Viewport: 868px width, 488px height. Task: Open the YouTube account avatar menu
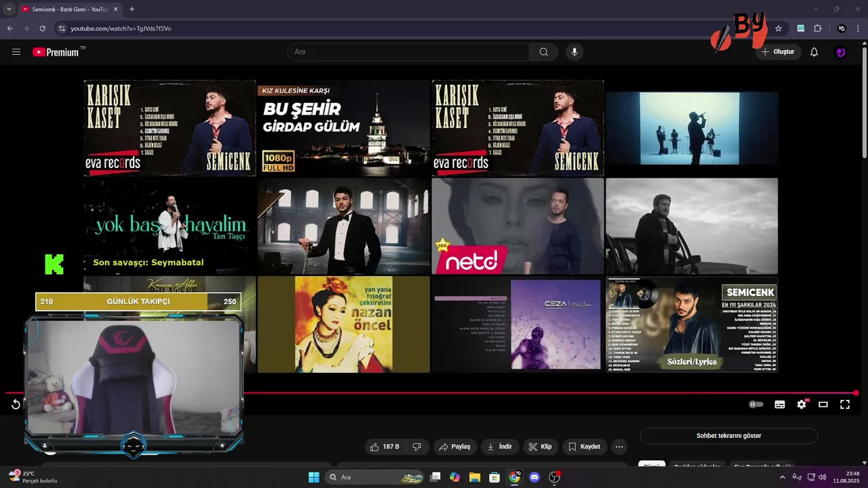(841, 52)
